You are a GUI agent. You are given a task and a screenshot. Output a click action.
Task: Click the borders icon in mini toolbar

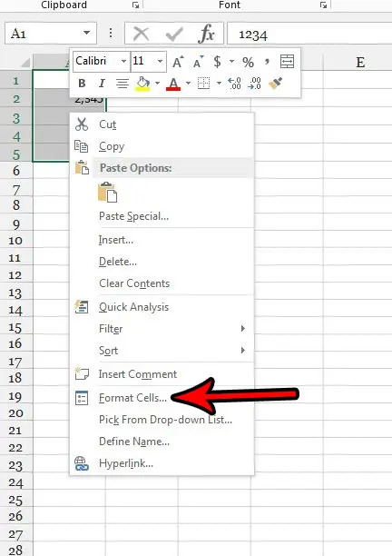pos(203,84)
